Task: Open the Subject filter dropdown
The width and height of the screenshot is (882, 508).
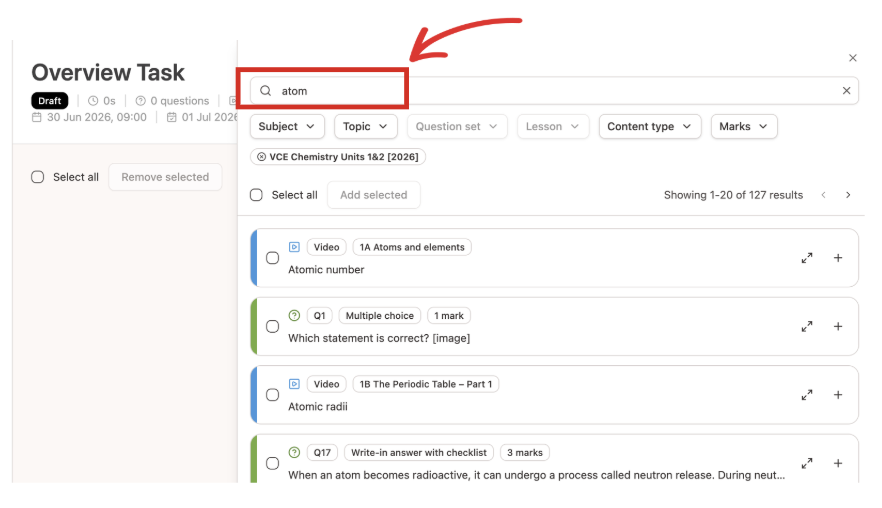Action: click(x=287, y=127)
